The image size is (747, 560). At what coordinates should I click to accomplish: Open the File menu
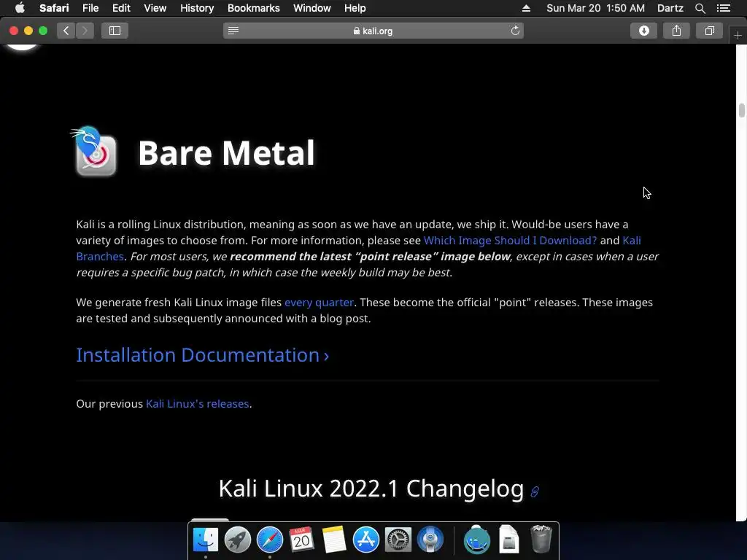pyautogui.click(x=90, y=8)
